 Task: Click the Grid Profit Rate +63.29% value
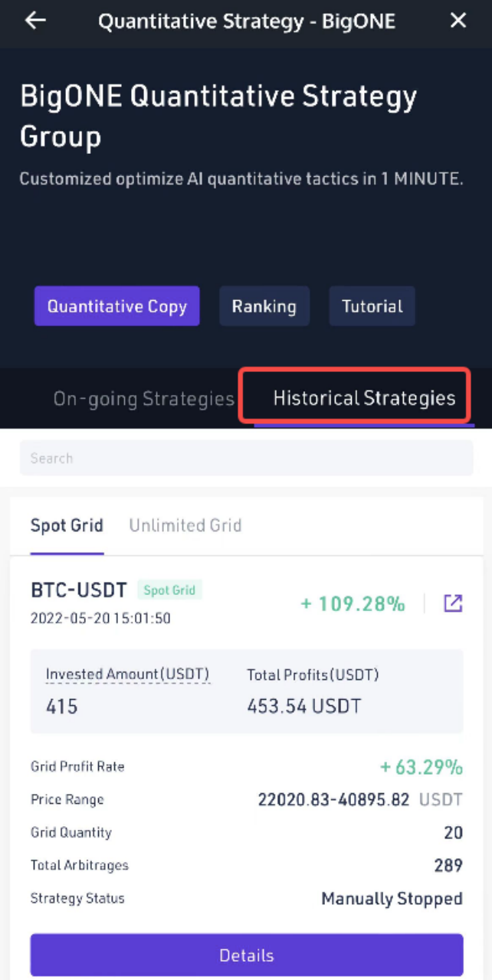coord(421,766)
